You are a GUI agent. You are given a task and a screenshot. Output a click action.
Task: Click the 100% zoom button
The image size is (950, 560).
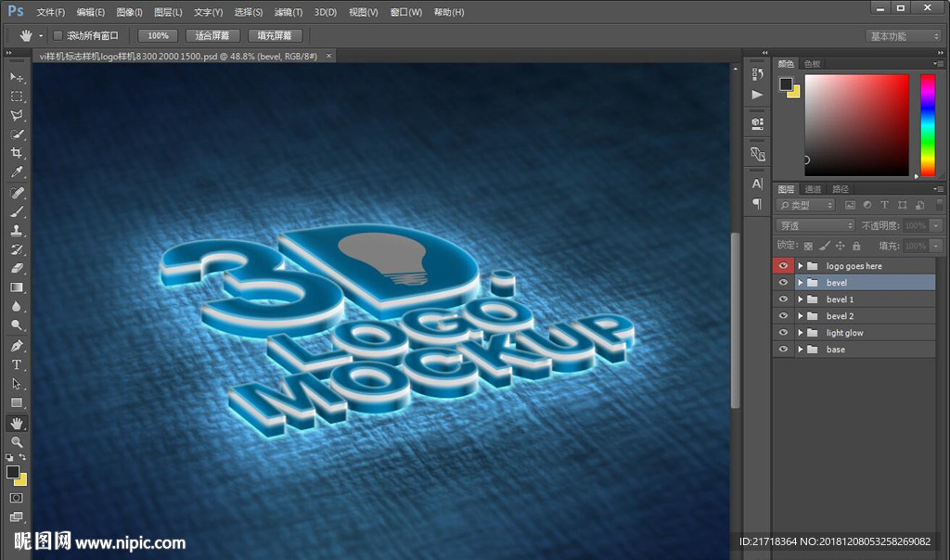pos(158,36)
